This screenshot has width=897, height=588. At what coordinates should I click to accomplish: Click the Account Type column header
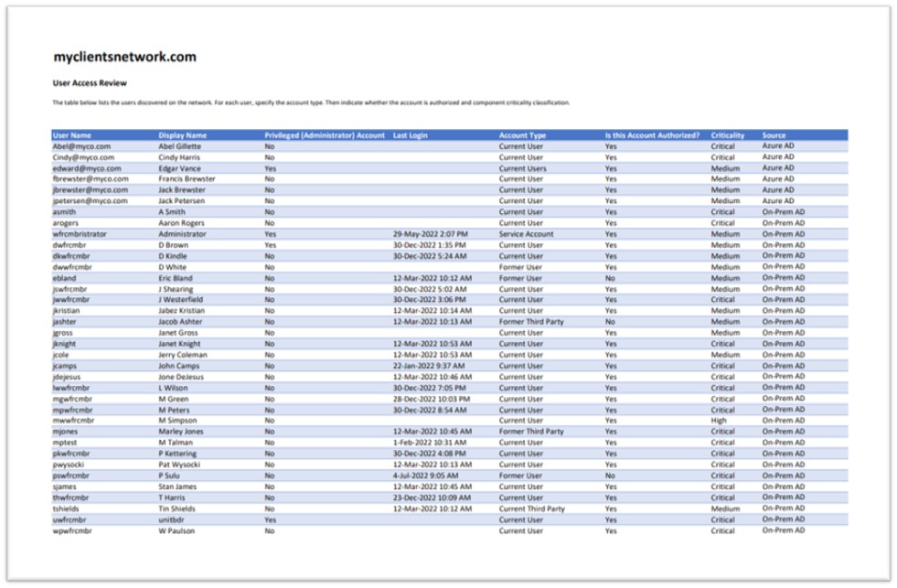[x=522, y=135]
